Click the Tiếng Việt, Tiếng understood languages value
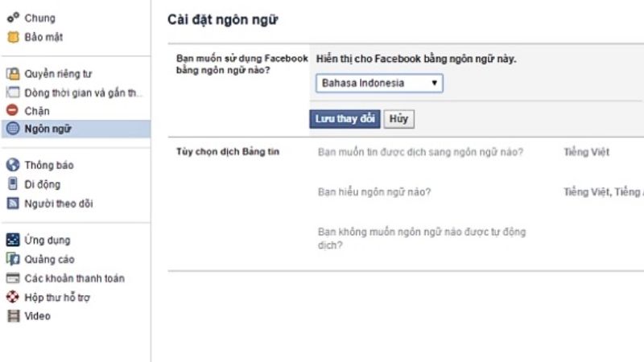This screenshot has height=362, width=644. pos(603,192)
